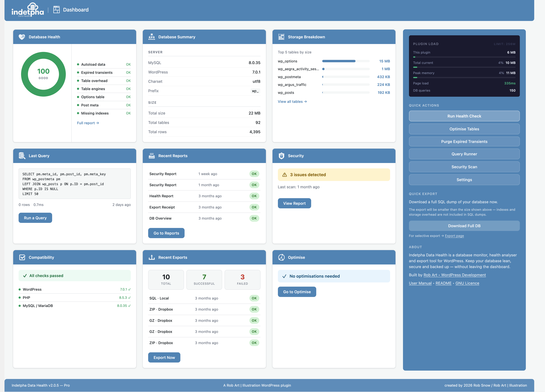Image resolution: width=545 pixels, height=392 pixels.
Task: Click Run a Query button
Action: [35, 218]
